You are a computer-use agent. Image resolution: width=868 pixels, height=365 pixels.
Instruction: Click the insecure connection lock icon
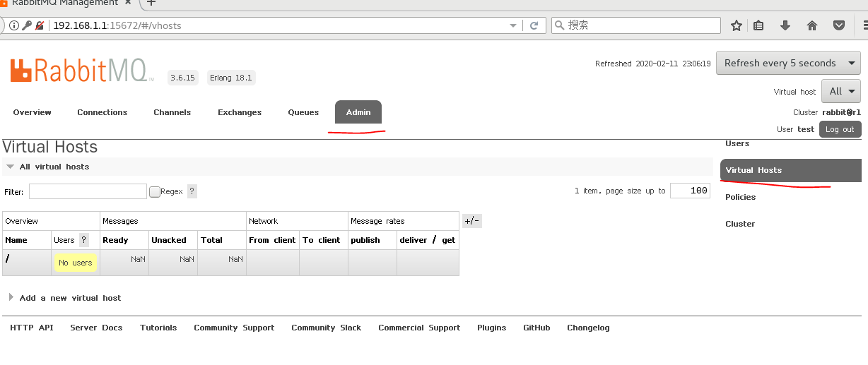(x=40, y=25)
